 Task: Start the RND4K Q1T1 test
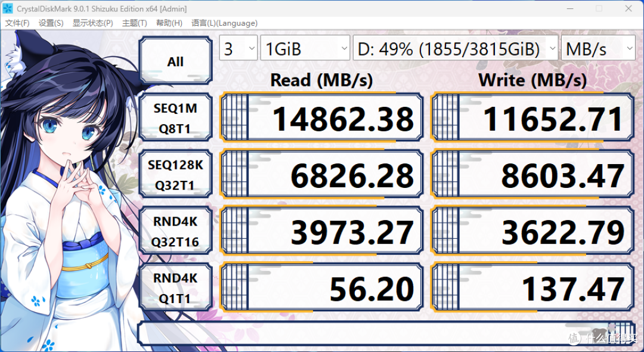point(175,288)
